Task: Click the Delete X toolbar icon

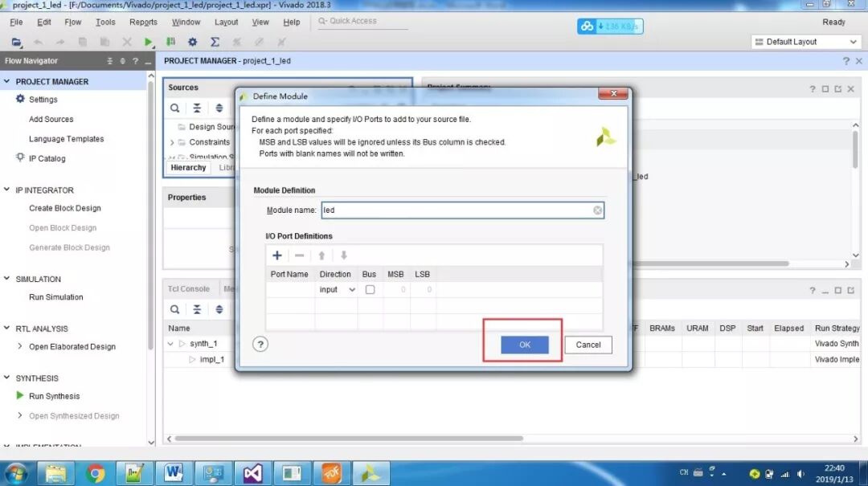Action: click(127, 42)
